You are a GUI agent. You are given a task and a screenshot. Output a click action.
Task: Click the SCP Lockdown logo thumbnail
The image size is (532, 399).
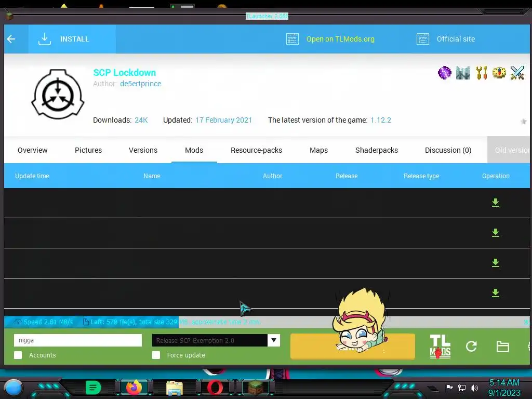58,95
